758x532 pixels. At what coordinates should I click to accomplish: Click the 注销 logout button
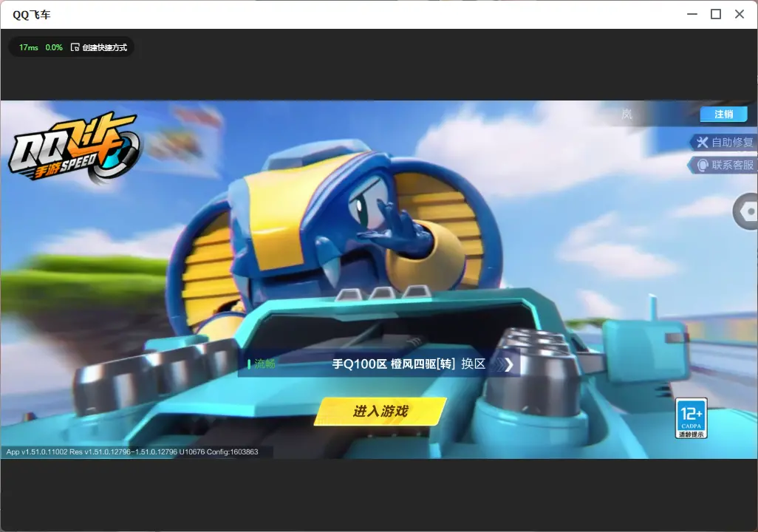724,114
